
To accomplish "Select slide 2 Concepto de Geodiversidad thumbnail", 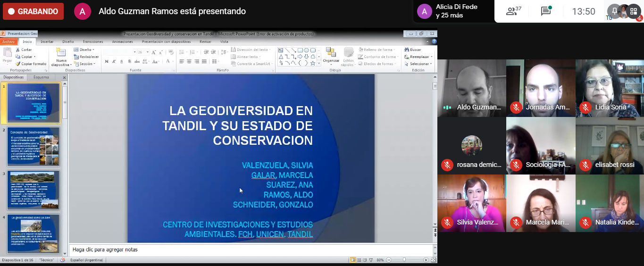I will pyautogui.click(x=33, y=146).
